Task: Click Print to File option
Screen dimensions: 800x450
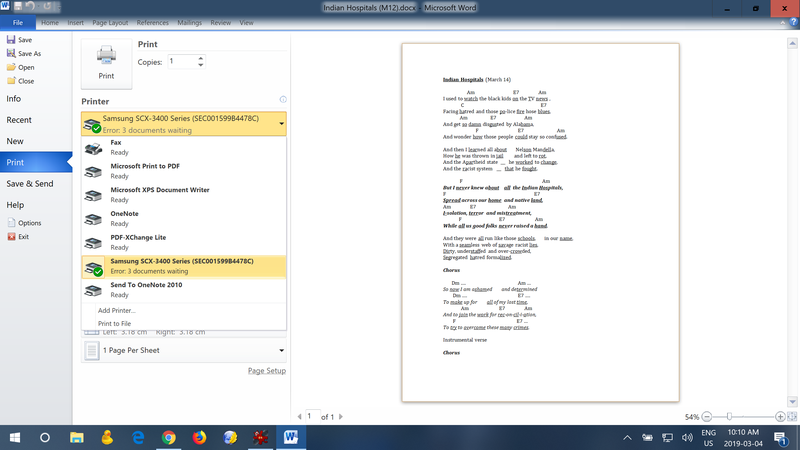Action: (x=114, y=323)
